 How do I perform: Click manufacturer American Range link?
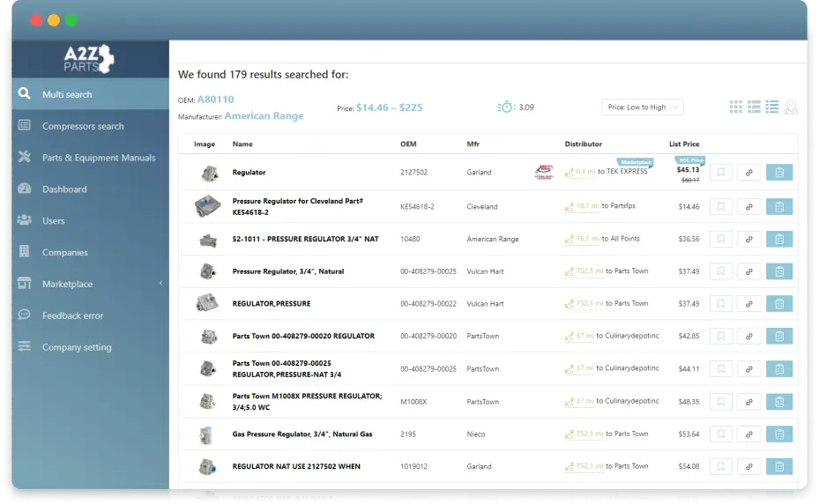pos(264,116)
